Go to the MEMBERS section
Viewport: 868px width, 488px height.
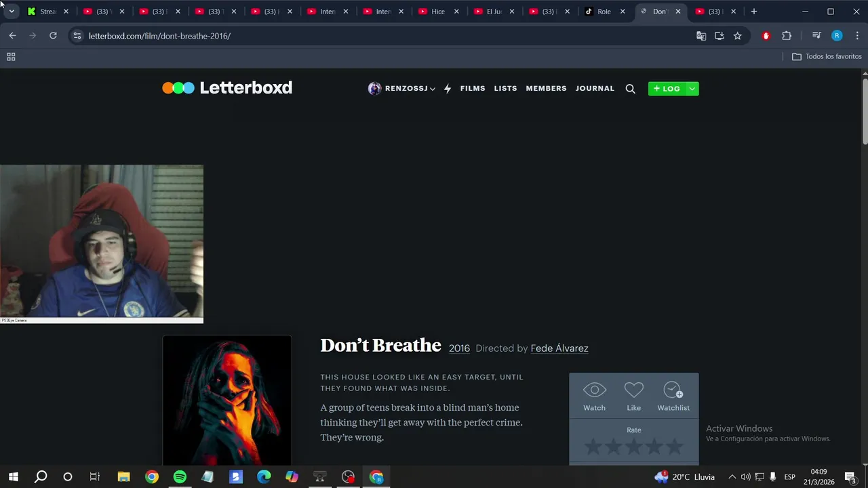click(546, 89)
